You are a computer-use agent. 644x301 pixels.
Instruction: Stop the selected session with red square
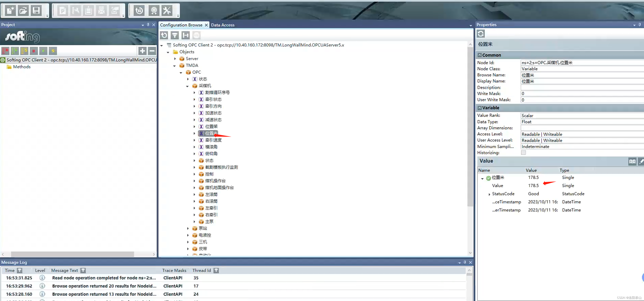click(x=34, y=51)
